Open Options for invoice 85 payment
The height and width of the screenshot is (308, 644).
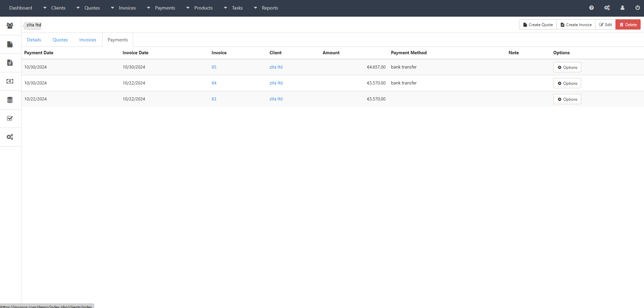click(x=567, y=67)
